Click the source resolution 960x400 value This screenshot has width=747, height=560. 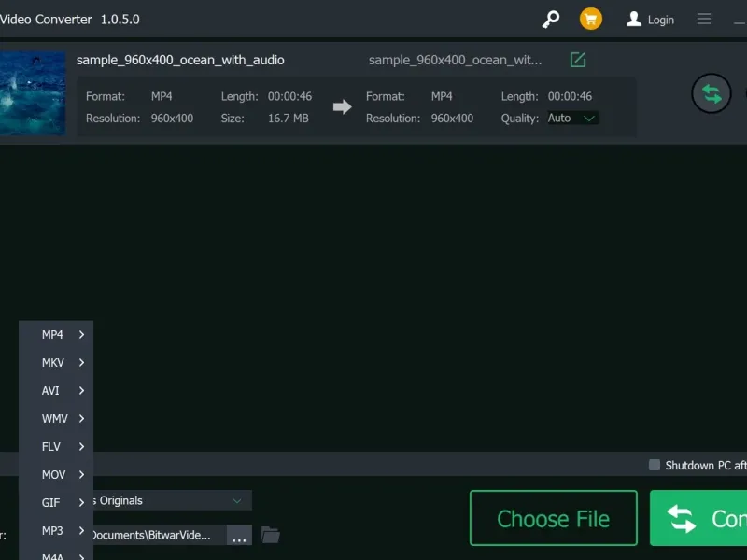coord(172,119)
